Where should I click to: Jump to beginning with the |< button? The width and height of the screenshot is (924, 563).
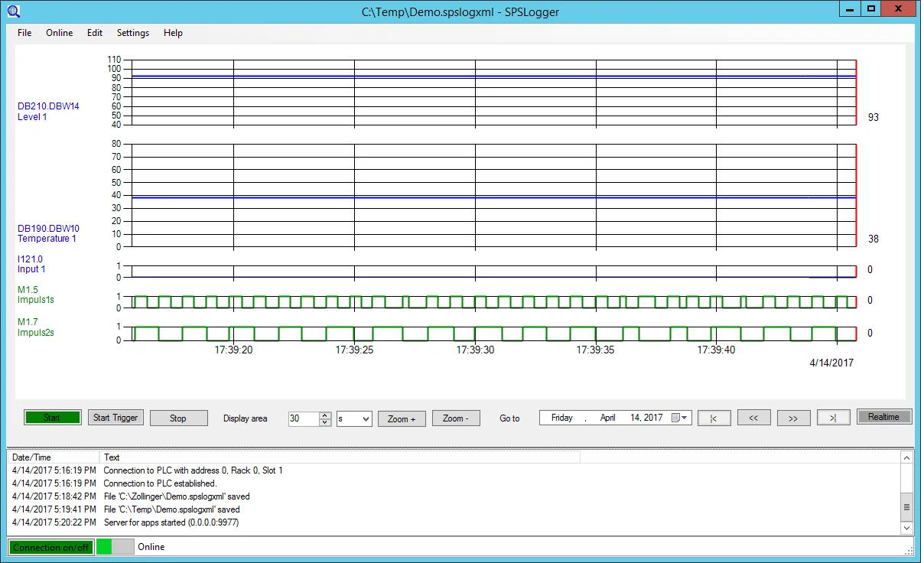pos(714,418)
